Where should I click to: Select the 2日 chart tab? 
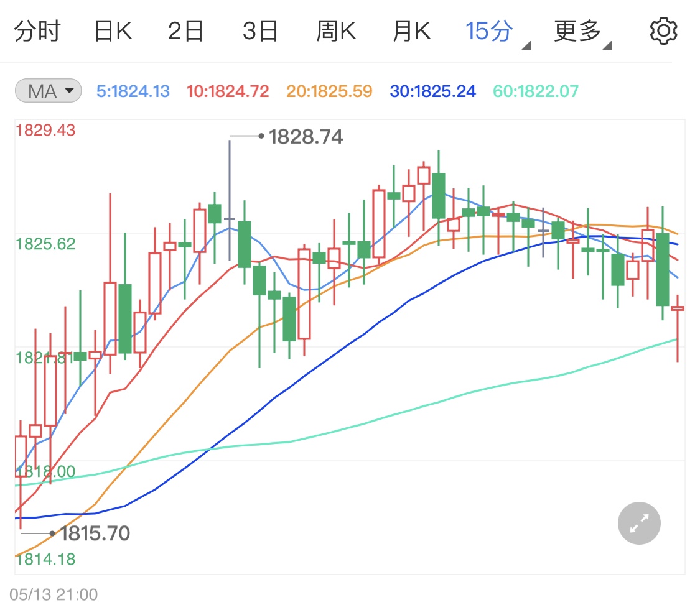(185, 31)
